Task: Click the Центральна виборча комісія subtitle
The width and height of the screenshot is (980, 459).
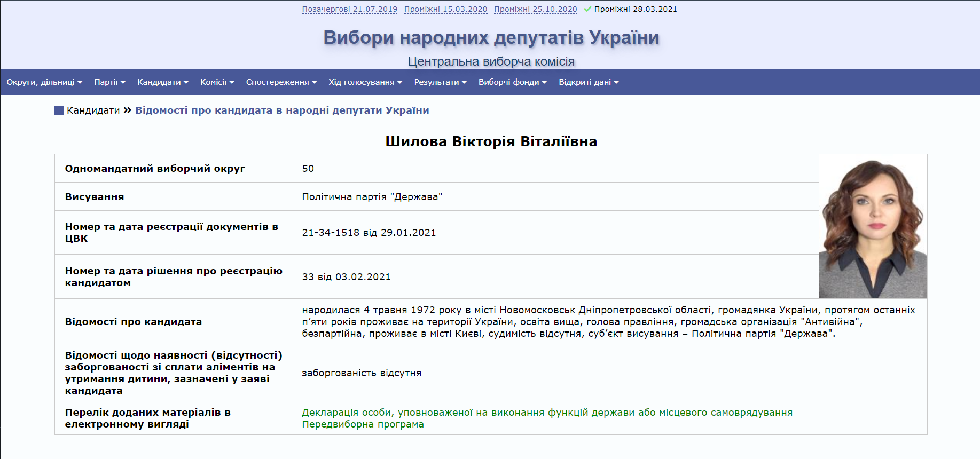Action: click(491, 61)
